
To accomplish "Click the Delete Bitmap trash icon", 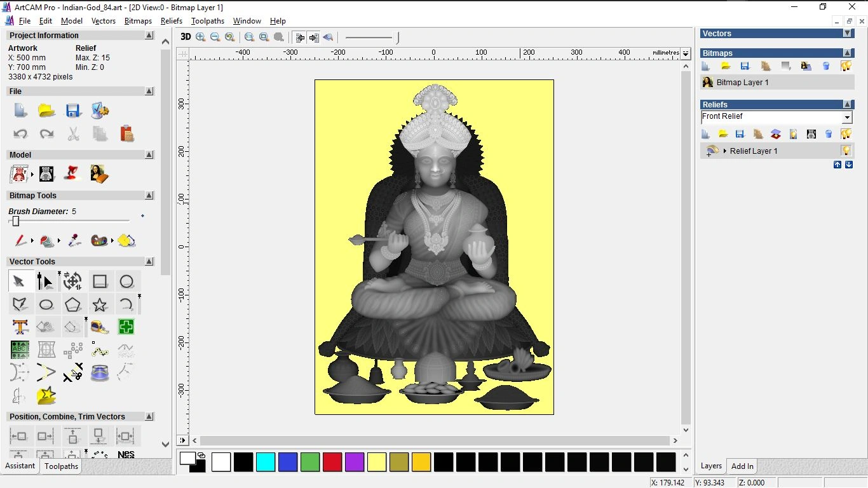I will (x=826, y=65).
